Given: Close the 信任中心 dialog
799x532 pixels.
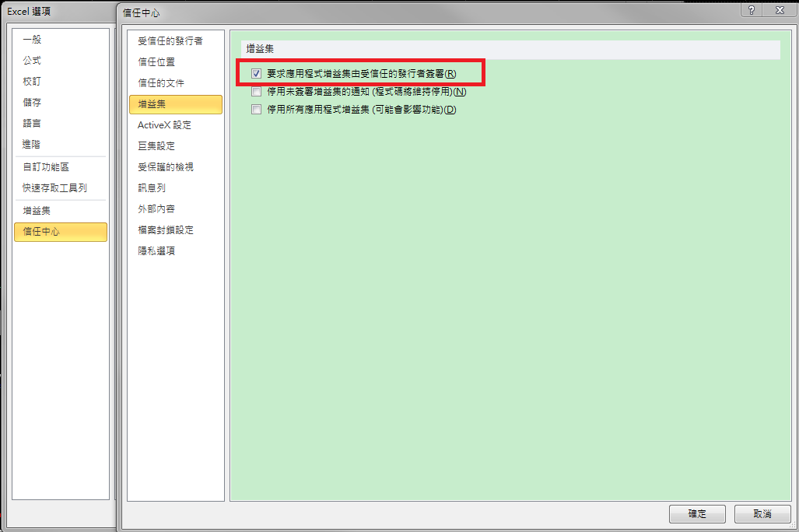Looking at the screenshot, I should pyautogui.click(x=780, y=10).
